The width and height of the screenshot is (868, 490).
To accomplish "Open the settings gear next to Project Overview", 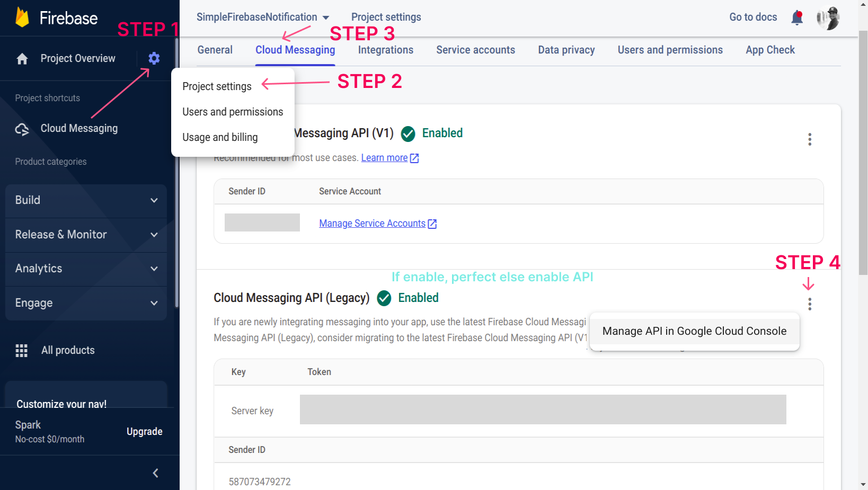I will click(x=154, y=58).
